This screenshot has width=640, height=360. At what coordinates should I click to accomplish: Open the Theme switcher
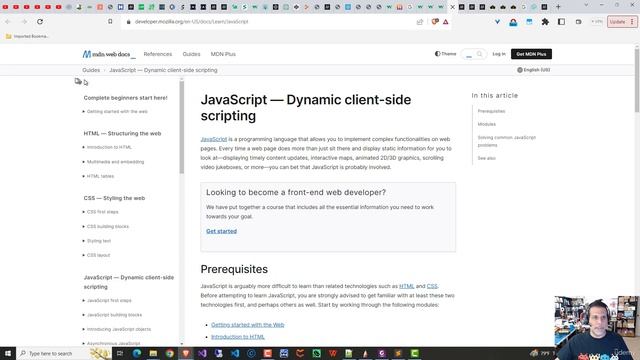445,54
